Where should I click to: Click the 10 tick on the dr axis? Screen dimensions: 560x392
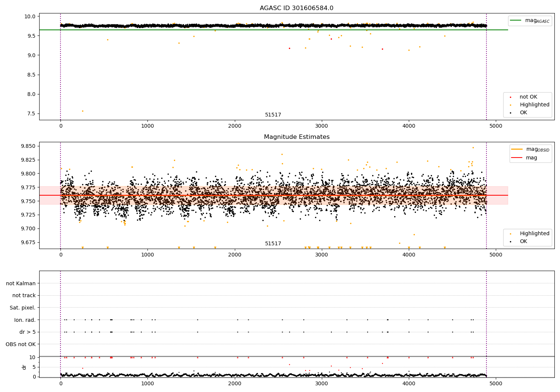point(32,357)
